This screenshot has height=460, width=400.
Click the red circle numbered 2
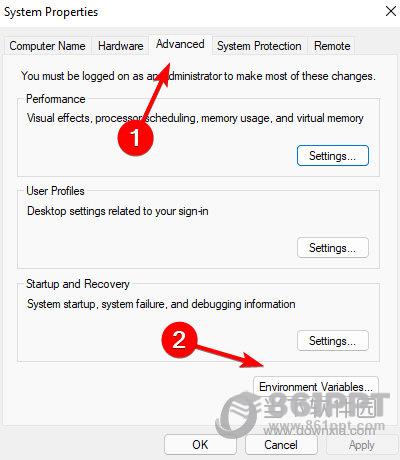click(179, 340)
